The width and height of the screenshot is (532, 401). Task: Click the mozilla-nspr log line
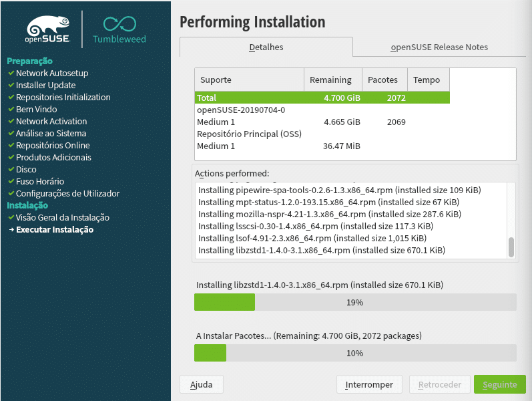click(330, 214)
